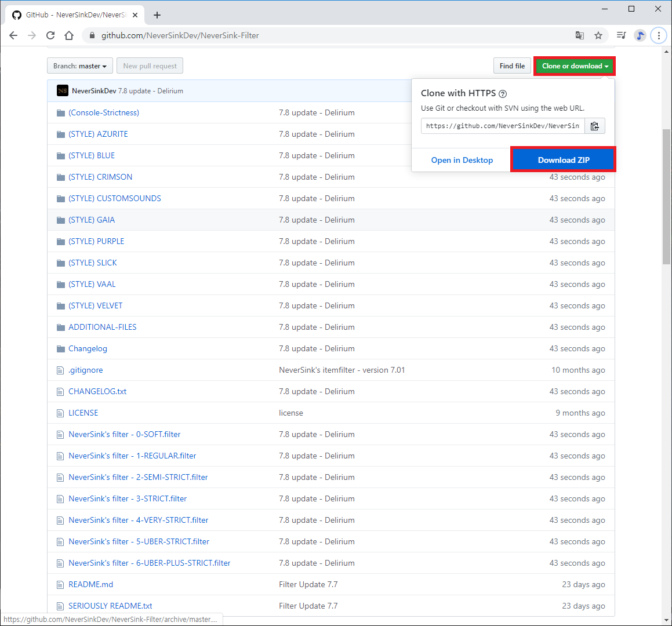672x626 pixels.
Task: Open NeverSink's filter 1-REGULAR.filter file
Action: point(132,456)
